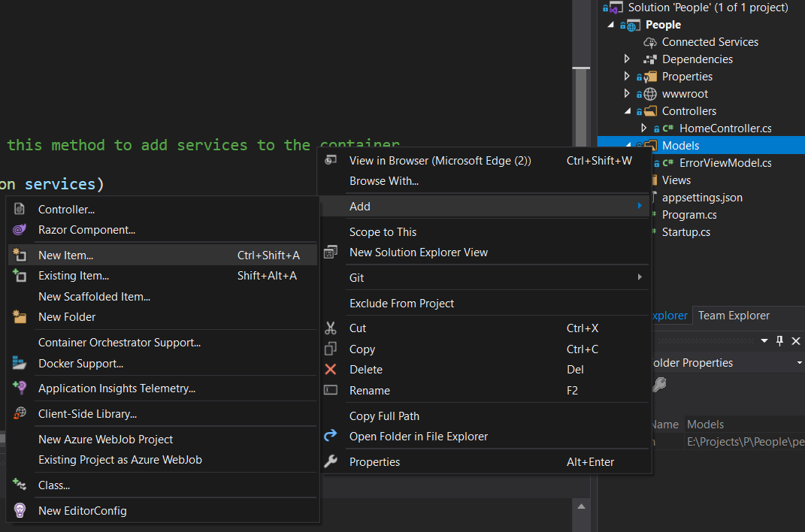805x532 pixels.
Task: Click the lower pane scroll up arrow
Action: 581,506
